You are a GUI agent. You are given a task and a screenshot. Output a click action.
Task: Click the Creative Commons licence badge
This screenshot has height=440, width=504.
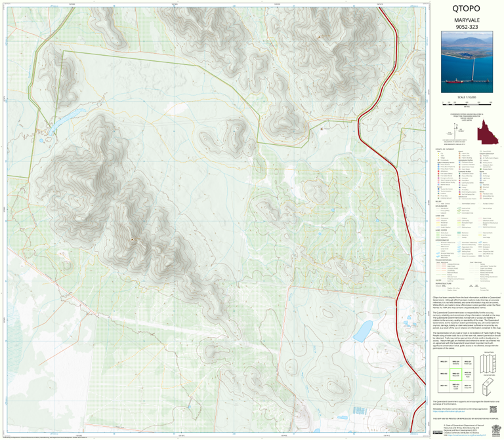(437, 433)
